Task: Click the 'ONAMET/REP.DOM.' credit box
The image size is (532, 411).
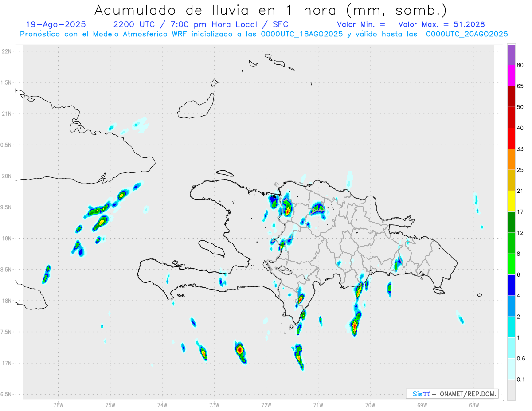Action: point(452,394)
